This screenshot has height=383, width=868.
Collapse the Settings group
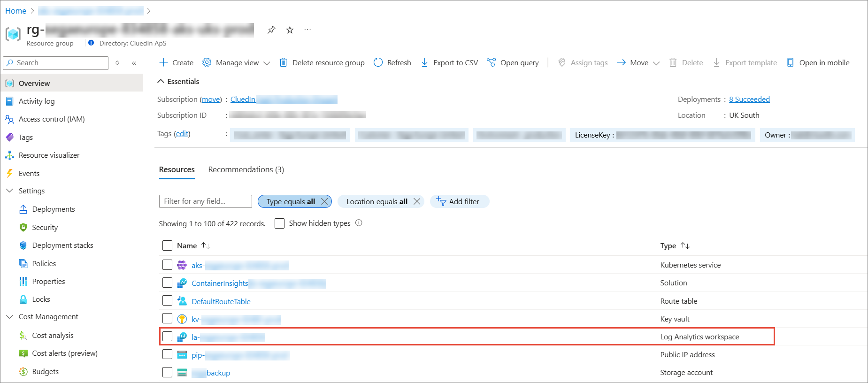[x=9, y=191]
